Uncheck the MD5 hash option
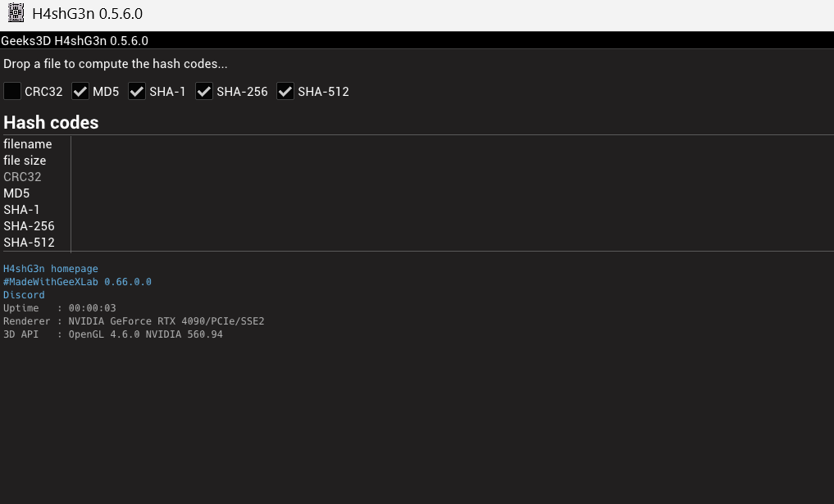Viewport: 834px width, 504px height. click(x=80, y=91)
